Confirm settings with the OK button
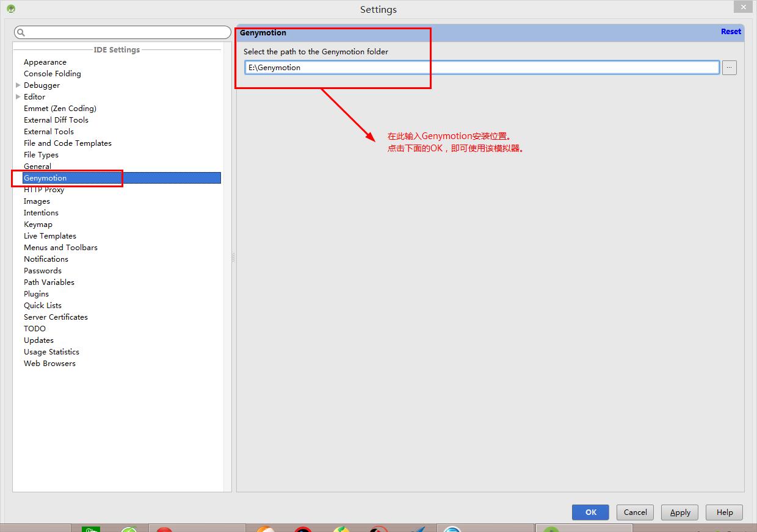Image resolution: width=757 pixels, height=532 pixels. [x=590, y=512]
